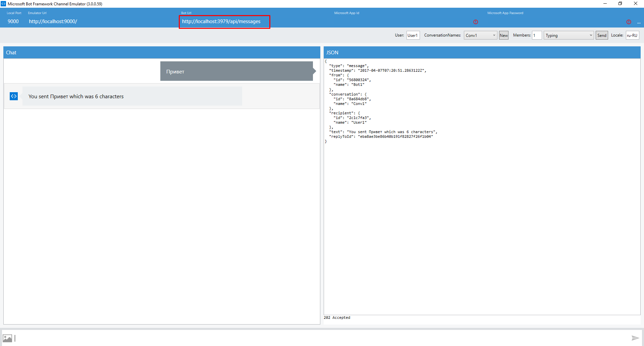Click the Microsoft App Id field
This screenshot has height=346, width=644.
402,21
